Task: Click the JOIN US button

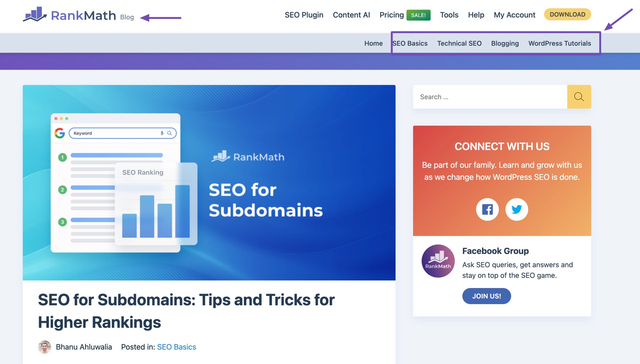Action: point(486,296)
